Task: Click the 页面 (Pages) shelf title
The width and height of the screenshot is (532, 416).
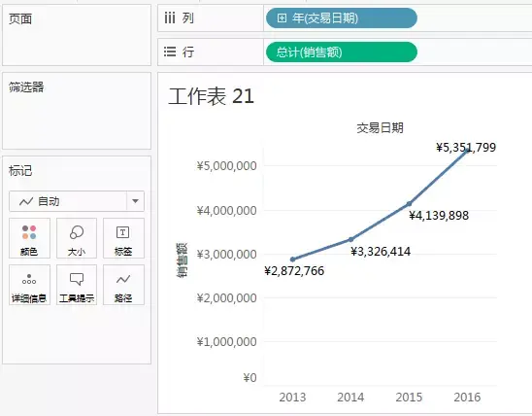Action: point(20,19)
